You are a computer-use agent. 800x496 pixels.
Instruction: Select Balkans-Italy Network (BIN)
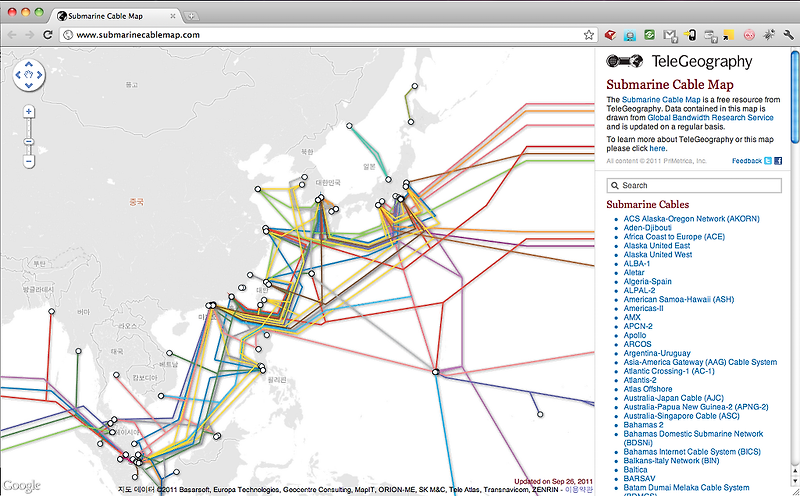(671, 460)
